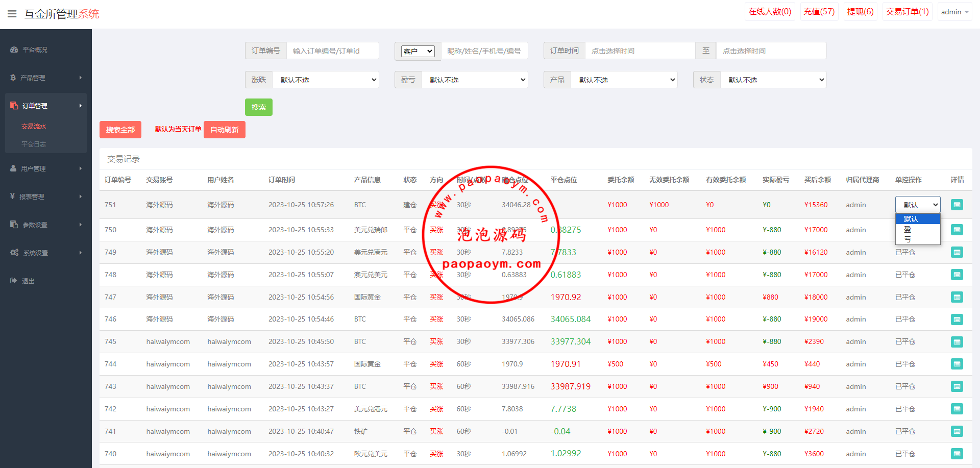Focus the 订单编号 input field
This screenshot has width=980, height=468.
333,51
